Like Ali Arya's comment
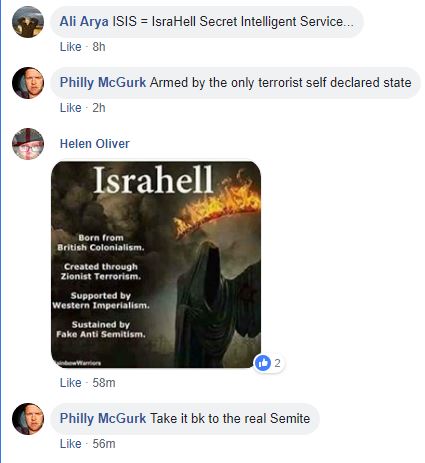The image size is (425, 463). tap(70, 47)
